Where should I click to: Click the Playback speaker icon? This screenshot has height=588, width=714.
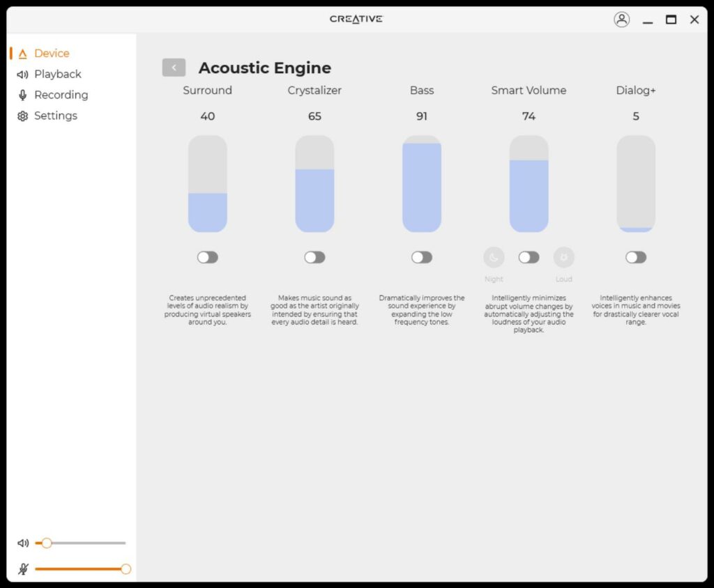pyautogui.click(x=22, y=75)
